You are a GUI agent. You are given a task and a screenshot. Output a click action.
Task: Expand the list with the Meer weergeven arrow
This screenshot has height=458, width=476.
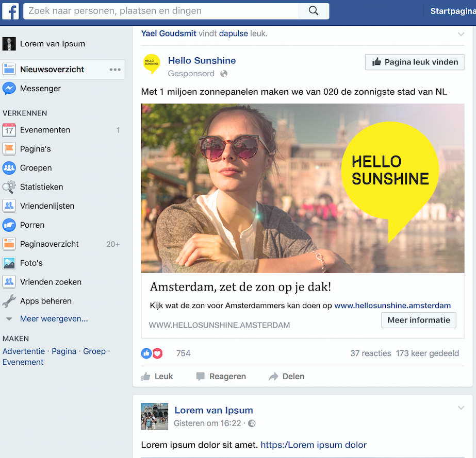(9, 319)
